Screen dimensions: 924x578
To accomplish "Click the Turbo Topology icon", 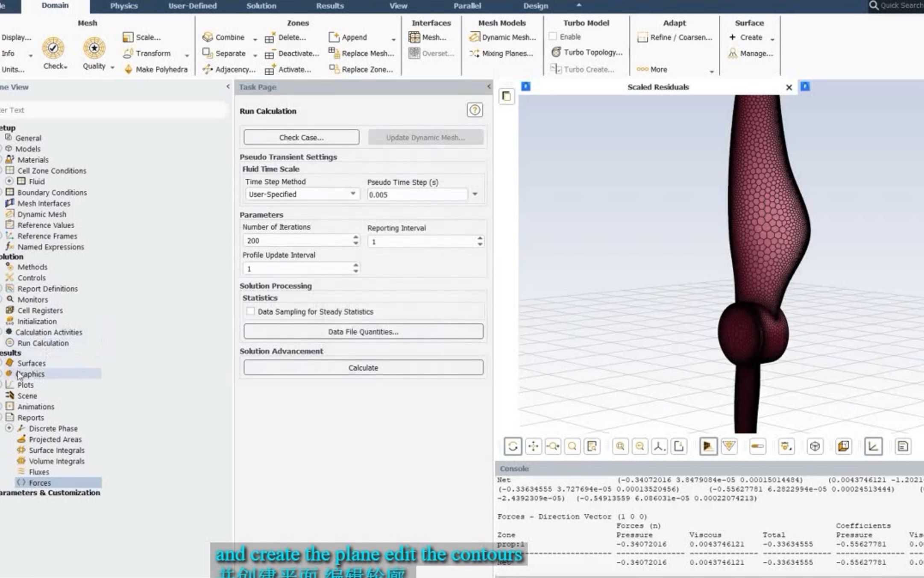I will tap(556, 52).
